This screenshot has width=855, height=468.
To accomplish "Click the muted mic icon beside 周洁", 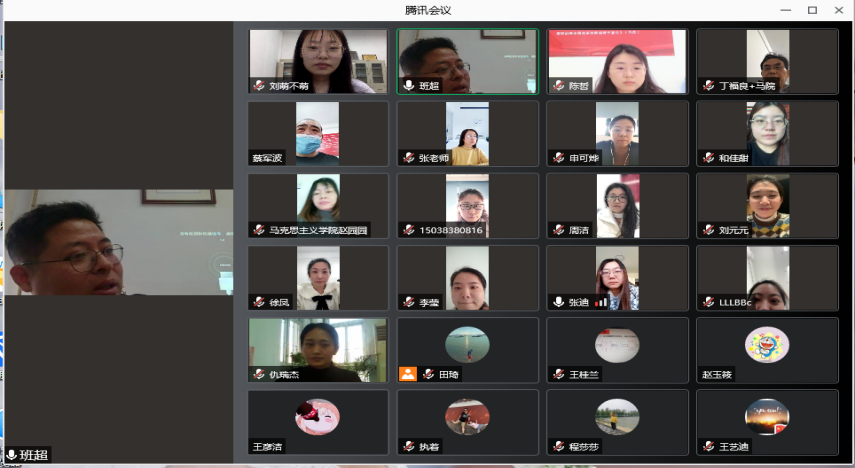I will point(559,230).
